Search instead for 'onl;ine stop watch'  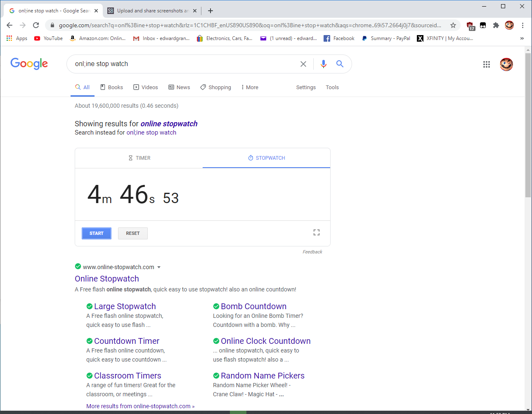pyautogui.click(x=151, y=132)
